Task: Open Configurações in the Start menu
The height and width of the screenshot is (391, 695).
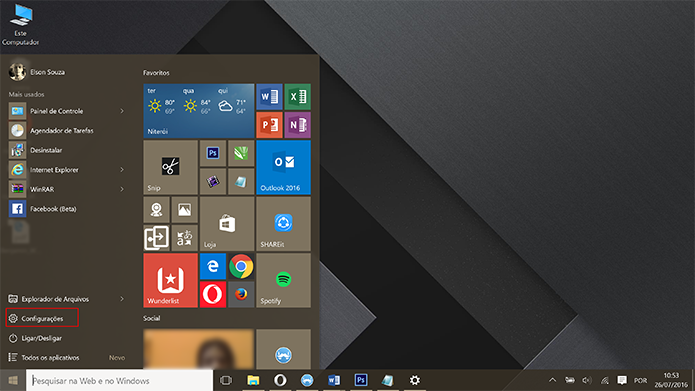Action: click(42, 318)
